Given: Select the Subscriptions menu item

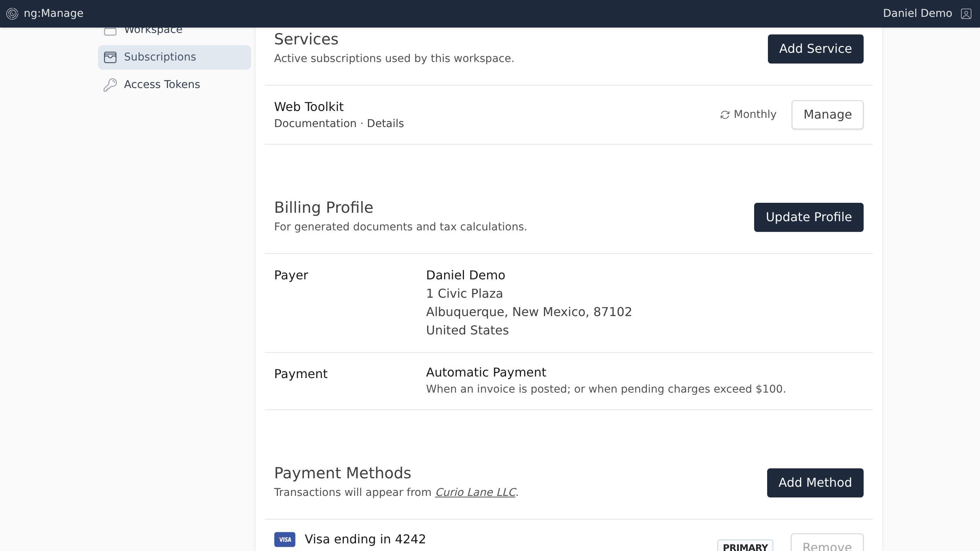Looking at the screenshot, I should (160, 57).
